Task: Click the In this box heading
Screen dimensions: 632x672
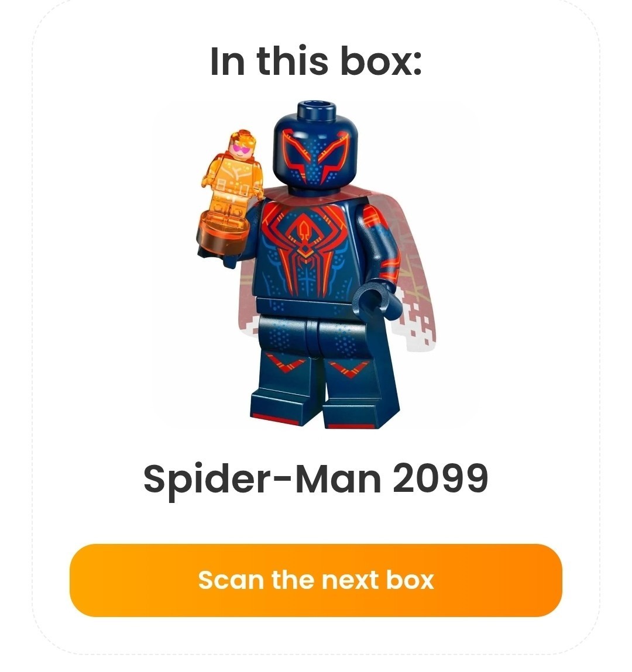Action: [316, 61]
